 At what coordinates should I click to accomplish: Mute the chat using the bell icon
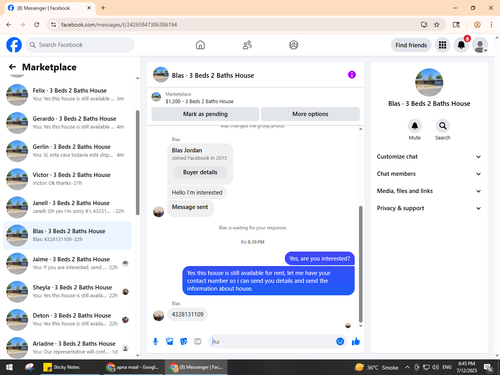coord(415,126)
